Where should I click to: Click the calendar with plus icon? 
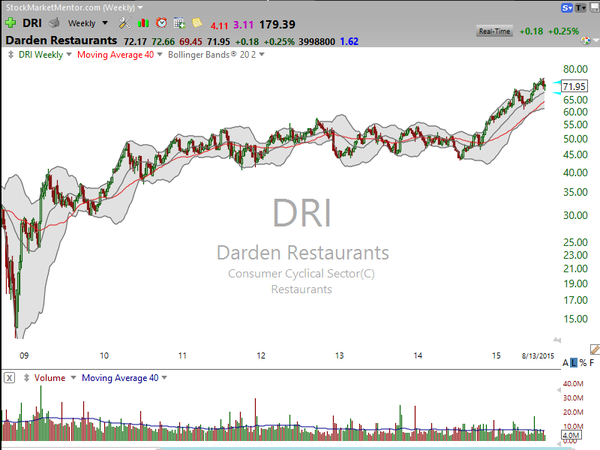pos(179,23)
